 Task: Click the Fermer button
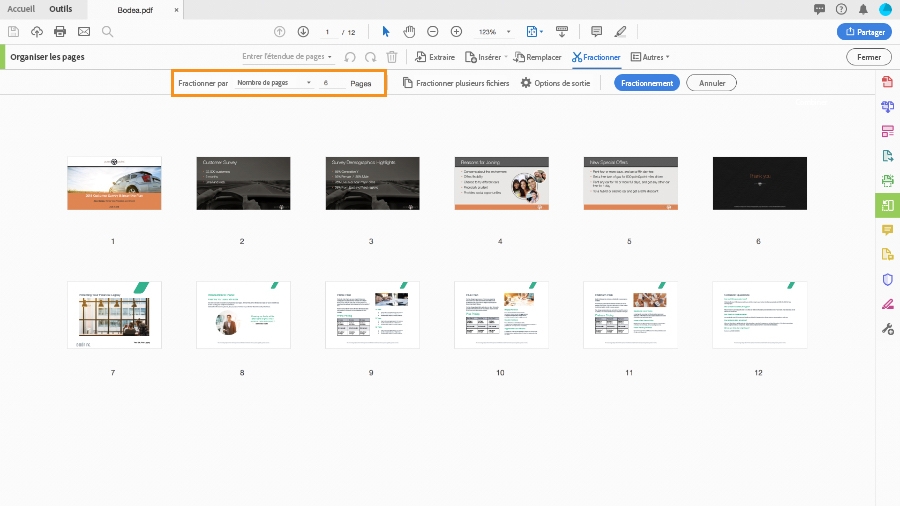(869, 57)
